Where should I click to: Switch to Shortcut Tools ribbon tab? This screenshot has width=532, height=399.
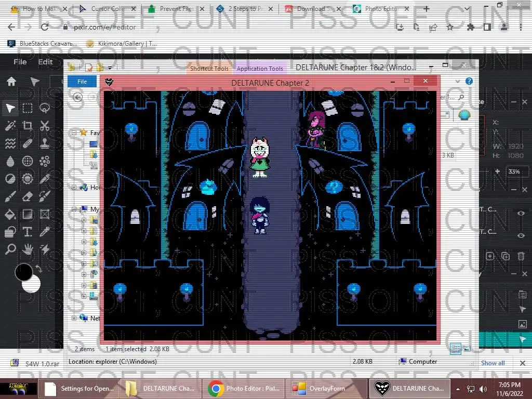(209, 68)
